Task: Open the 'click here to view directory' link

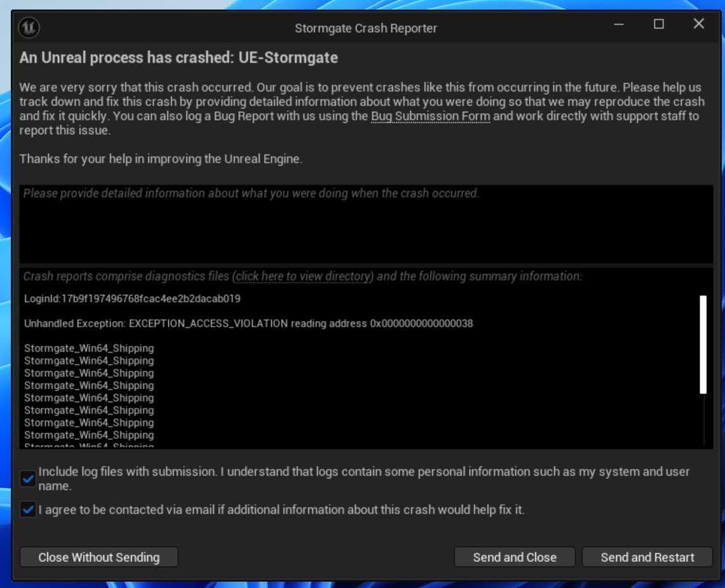Action: point(303,277)
